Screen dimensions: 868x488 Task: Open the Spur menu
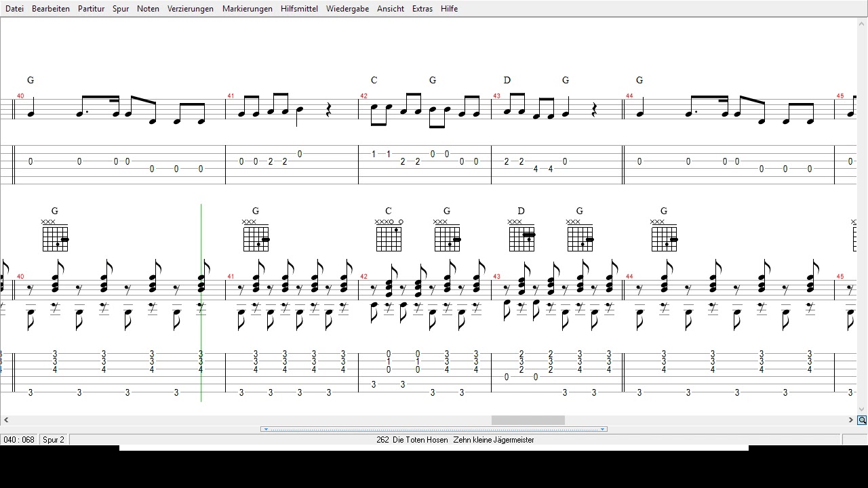tap(121, 9)
